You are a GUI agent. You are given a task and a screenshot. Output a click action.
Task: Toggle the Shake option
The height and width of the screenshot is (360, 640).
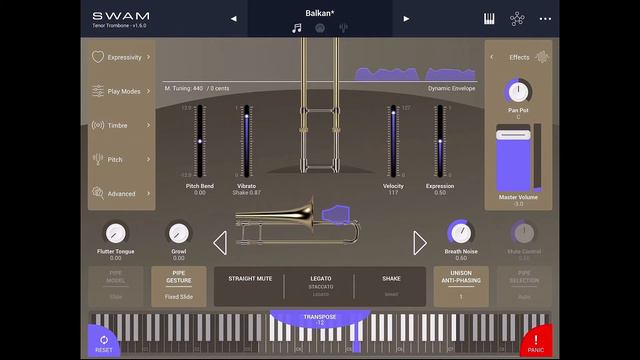click(x=391, y=279)
